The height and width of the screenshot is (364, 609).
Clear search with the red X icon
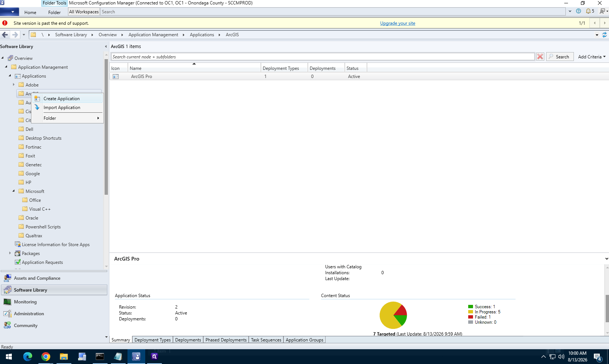(540, 57)
